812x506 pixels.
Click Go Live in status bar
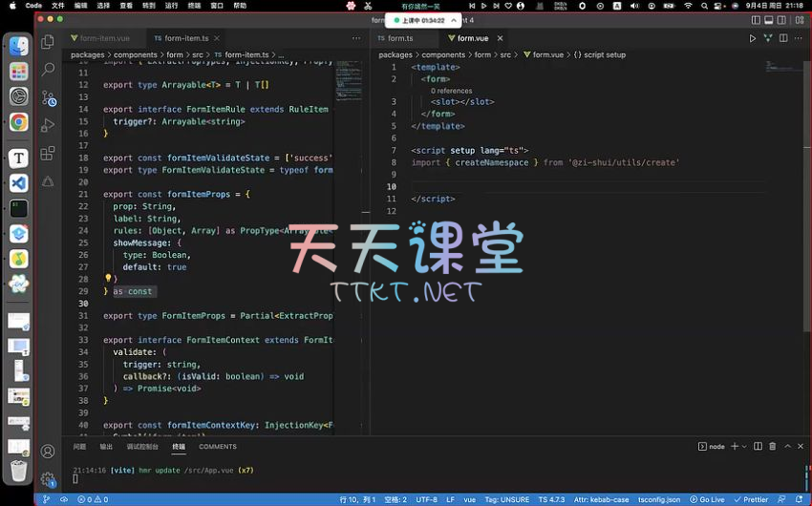(706, 499)
